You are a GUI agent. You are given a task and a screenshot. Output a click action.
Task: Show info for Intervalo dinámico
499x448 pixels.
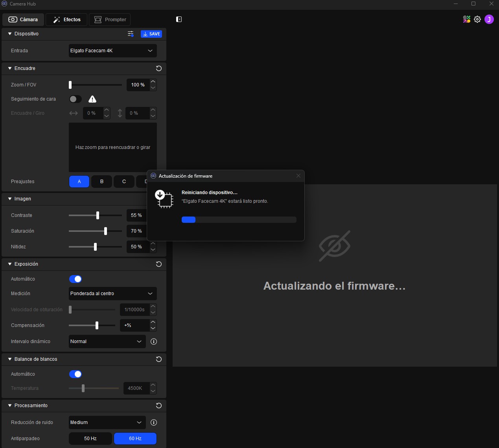click(x=154, y=342)
